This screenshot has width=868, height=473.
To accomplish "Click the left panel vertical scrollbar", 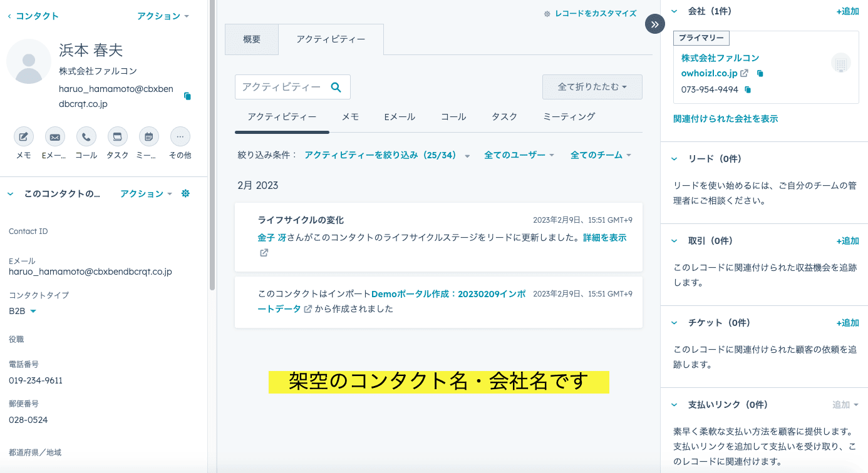I will tap(212, 145).
